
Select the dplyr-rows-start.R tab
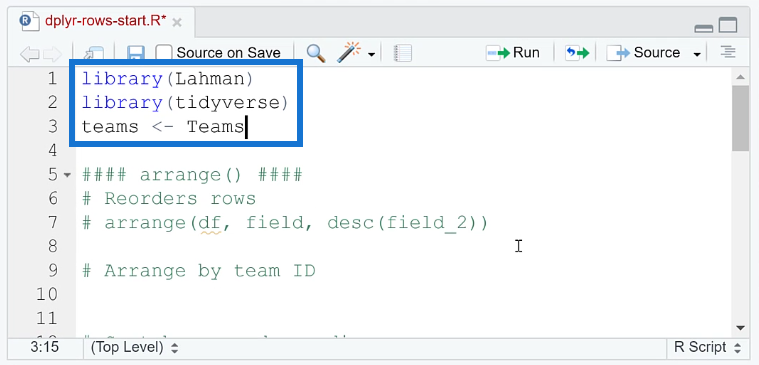[105, 21]
